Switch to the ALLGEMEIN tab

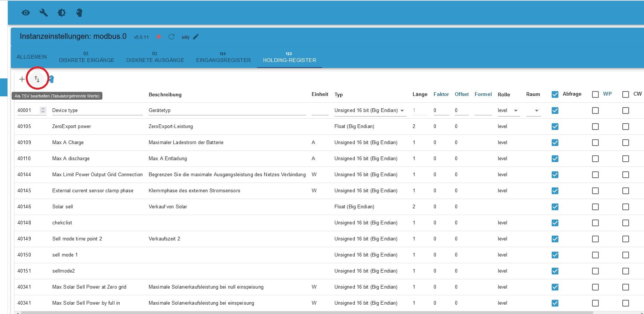click(x=32, y=57)
